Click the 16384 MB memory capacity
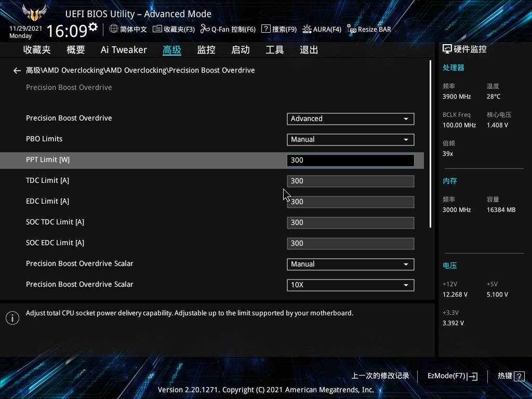 click(x=501, y=210)
